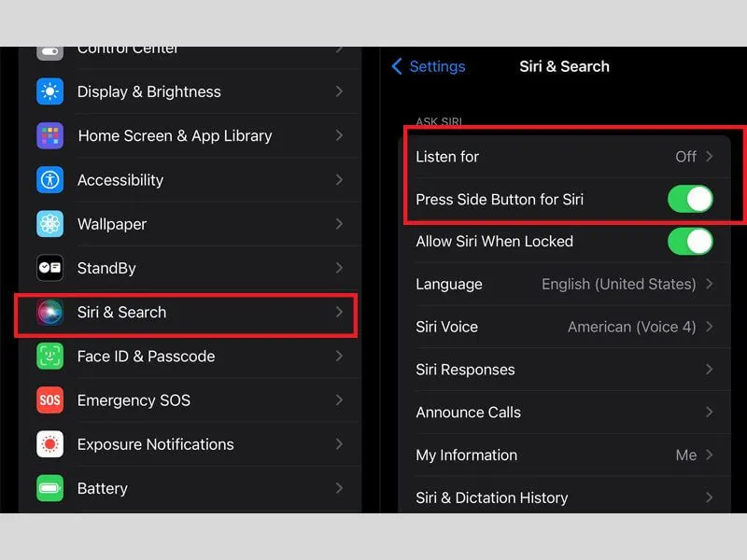Select Siri & Search in settings list

coord(190,313)
